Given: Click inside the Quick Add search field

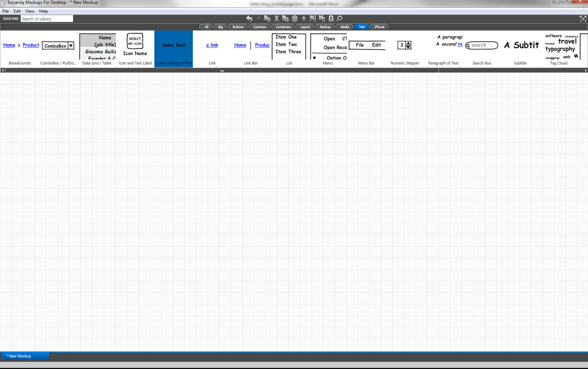Looking at the screenshot, I should (47, 18).
